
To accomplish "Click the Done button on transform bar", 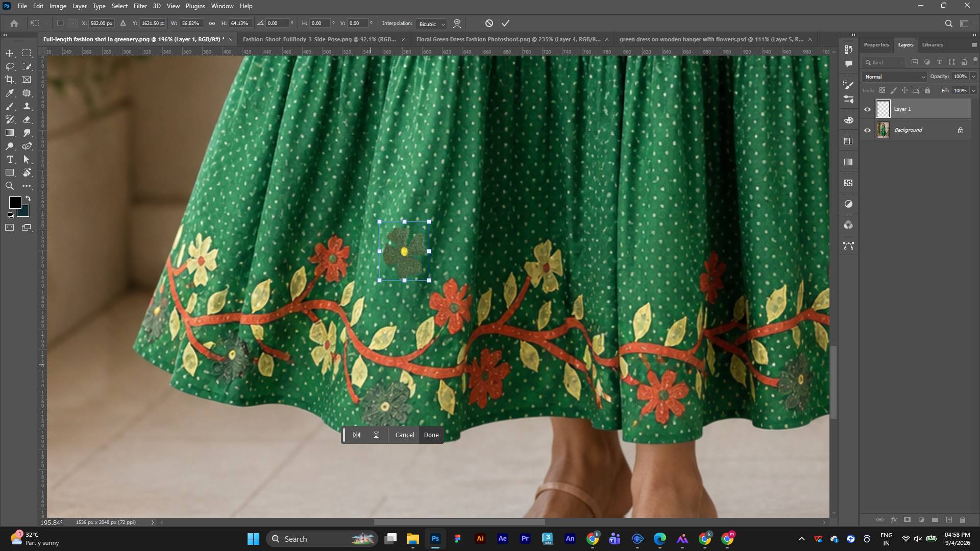I will pos(431,435).
